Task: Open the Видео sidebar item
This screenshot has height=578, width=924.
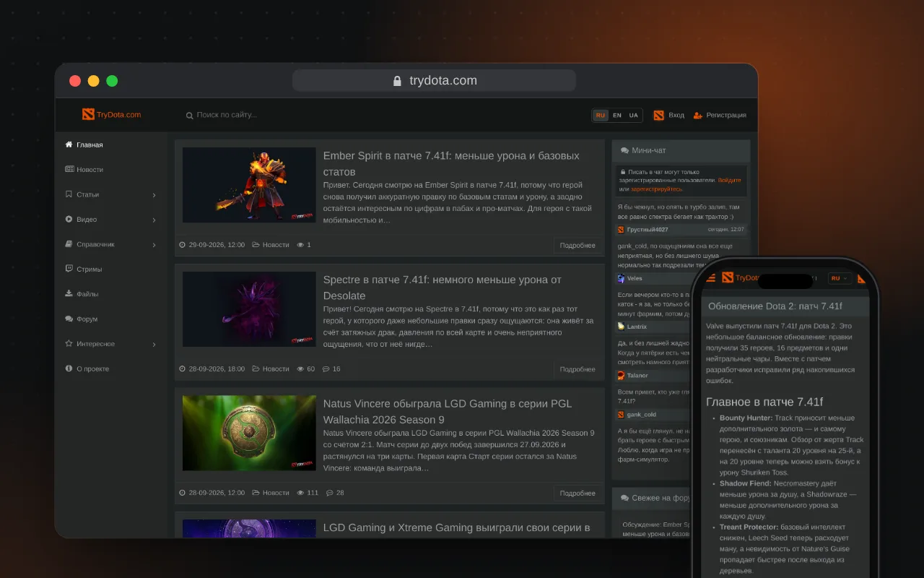Action: [x=87, y=219]
